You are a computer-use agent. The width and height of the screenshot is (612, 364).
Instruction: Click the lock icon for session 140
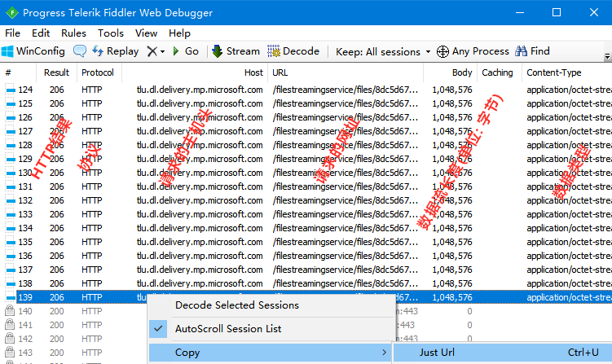coord(10,311)
